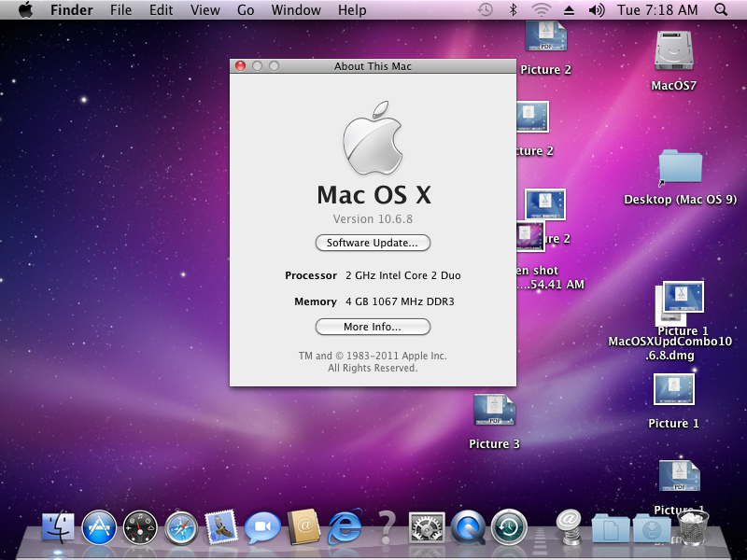Open Time Machine from the Dock
747x560 pixels.
(x=509, y=527)
